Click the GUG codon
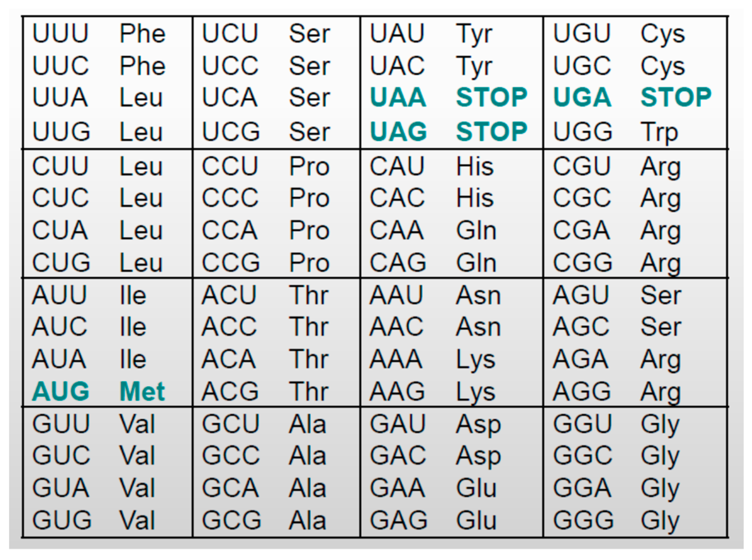The height and width of the screenshot is (560, 752). pyautogui.click(x=62, y=520)
